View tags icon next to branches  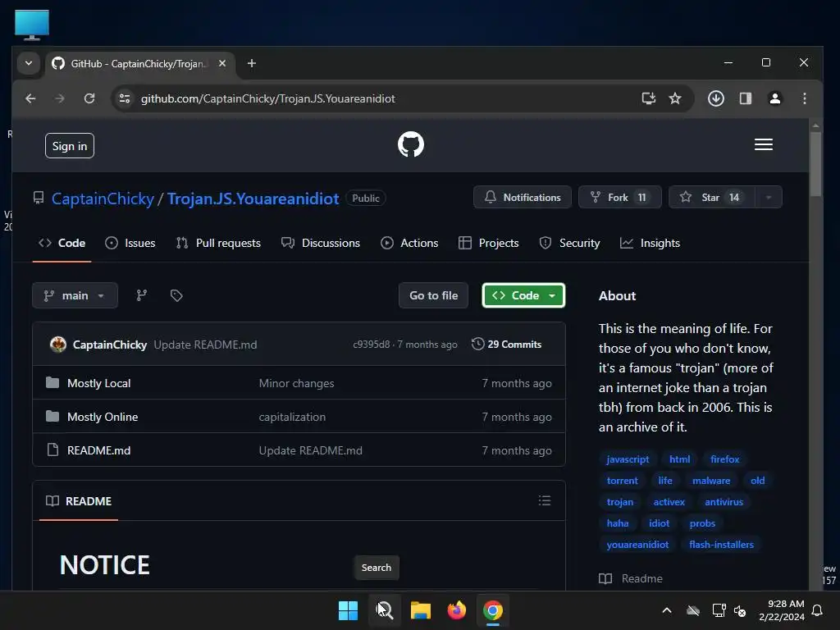point(176,295)
